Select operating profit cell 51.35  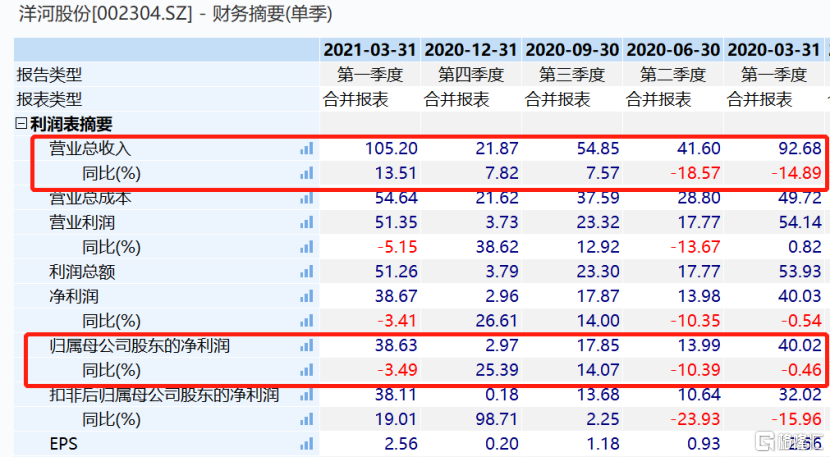(x=396, y=222)
